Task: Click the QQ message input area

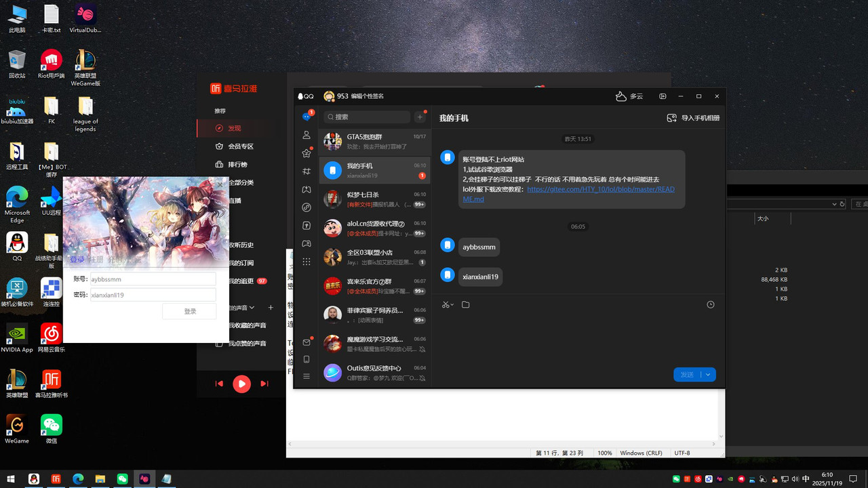Action: click(x=577, y=339)
